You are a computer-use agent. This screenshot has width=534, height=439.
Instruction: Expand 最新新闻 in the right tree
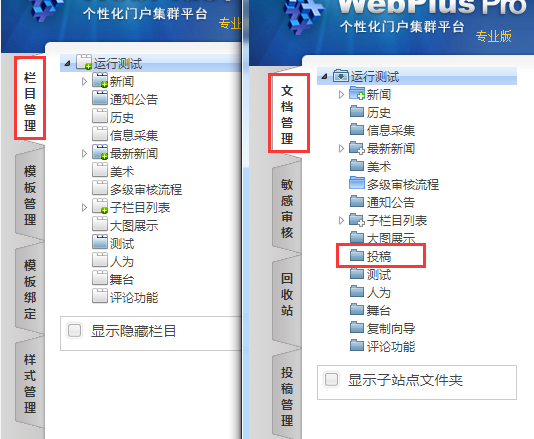[341, 148]
